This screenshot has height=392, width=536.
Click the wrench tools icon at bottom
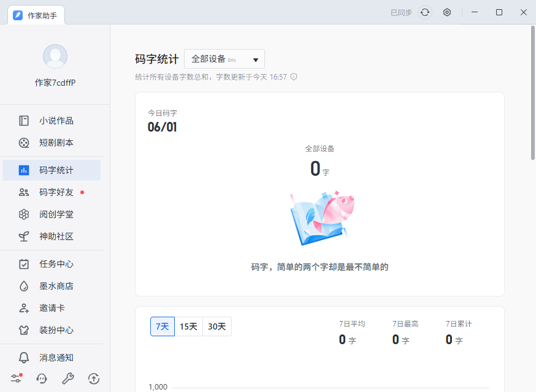tap(67, 379)
